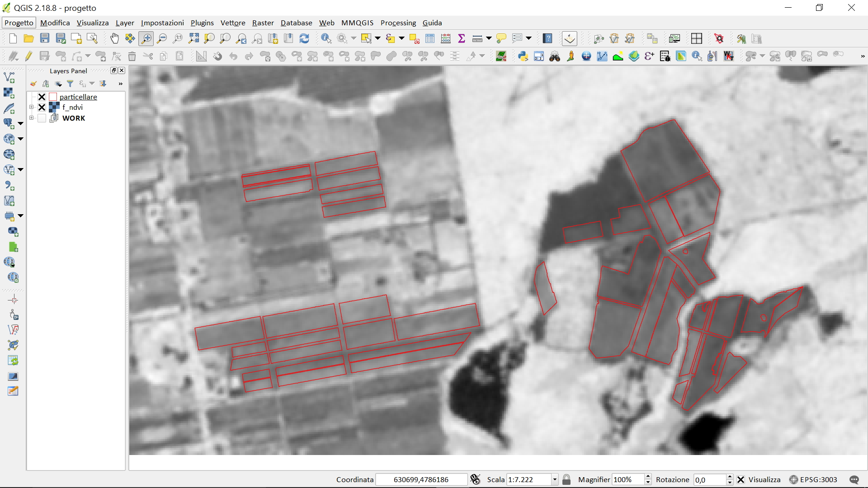Click the Coordinata input field

[421, 480]
